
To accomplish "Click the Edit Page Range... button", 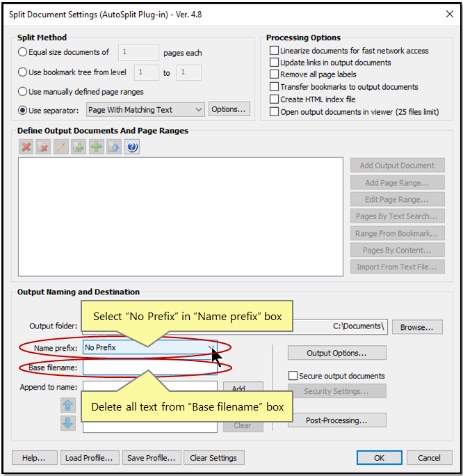I will click(x=398, y=200).
